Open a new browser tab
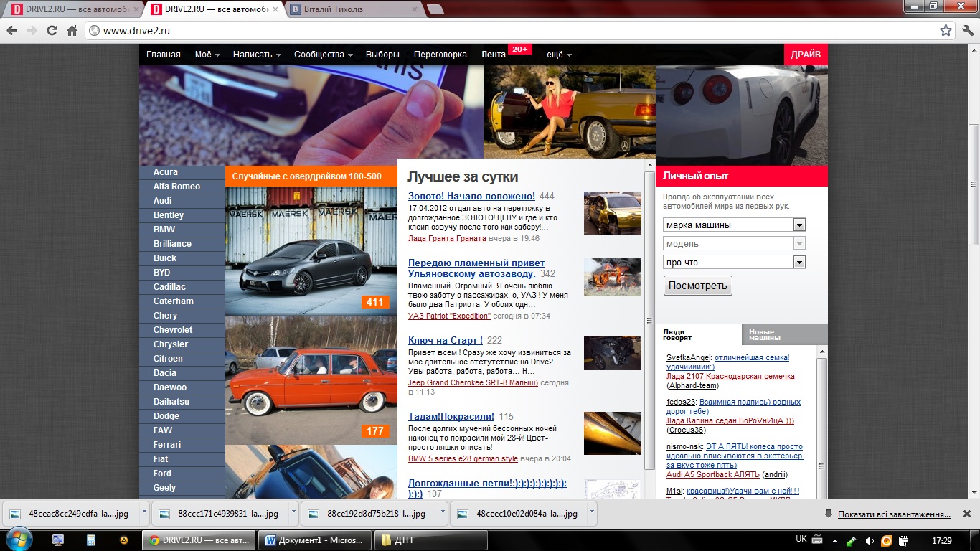Image resolution: width=980 pixels, height=551 pixels. (434, 9)
